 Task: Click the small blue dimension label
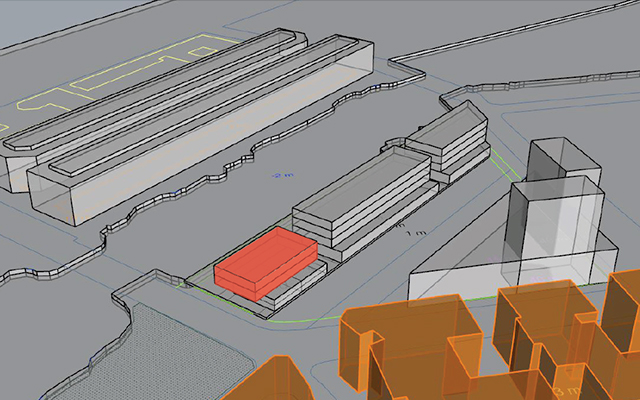(x=279, y=175)
